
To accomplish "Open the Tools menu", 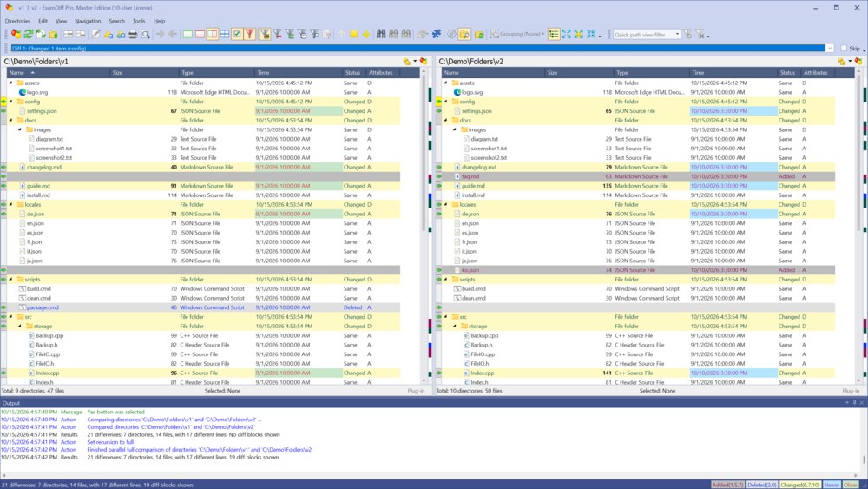I will pyautogui.click(x=139, y=21).
